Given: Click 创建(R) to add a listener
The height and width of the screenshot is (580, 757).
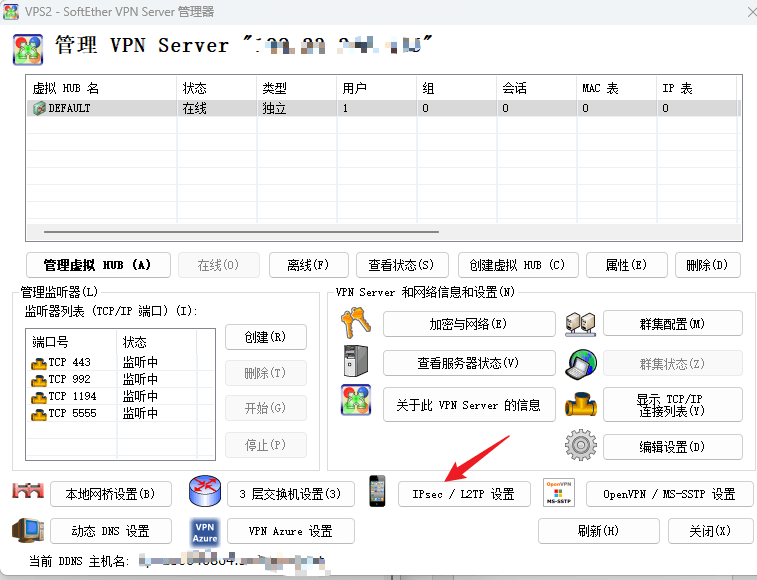Looking at the screenshot, I should click(x=265, y=337).
